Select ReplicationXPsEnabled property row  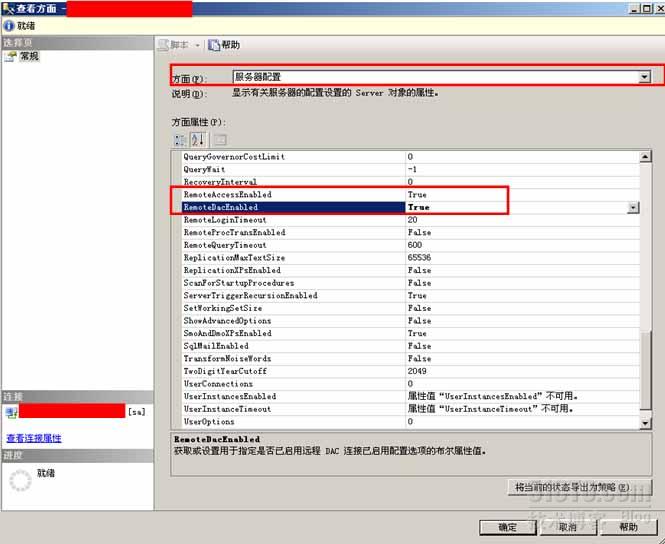point(410,270)
